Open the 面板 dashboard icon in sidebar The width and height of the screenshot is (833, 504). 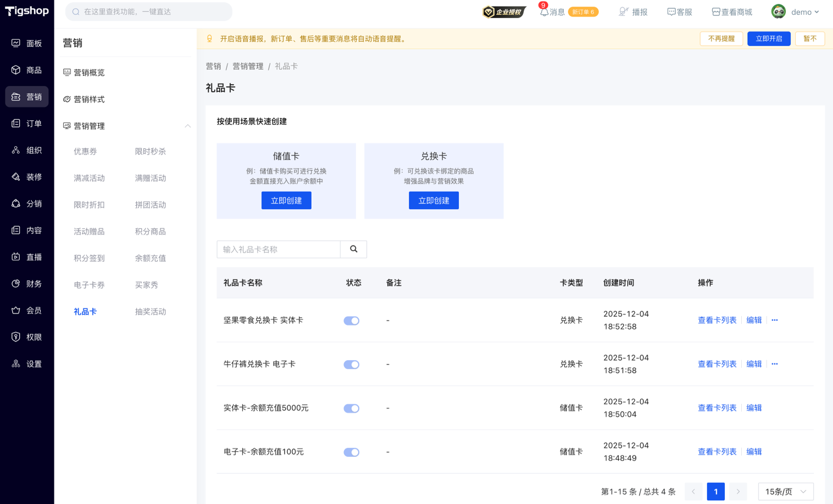(16, 43)
